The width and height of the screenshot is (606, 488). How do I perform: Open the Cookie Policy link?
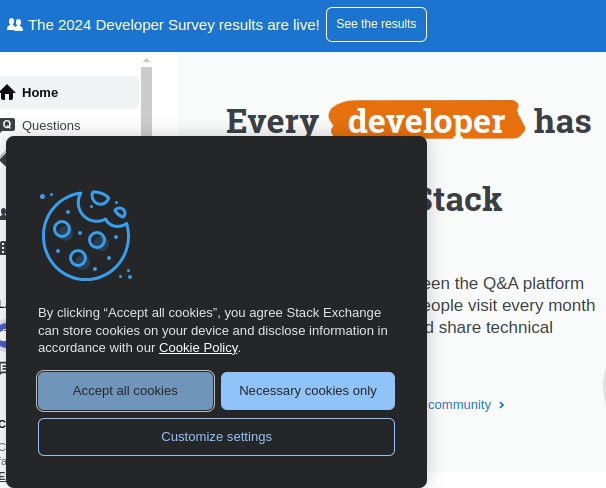pyautogui.click(x=199, y=348)
